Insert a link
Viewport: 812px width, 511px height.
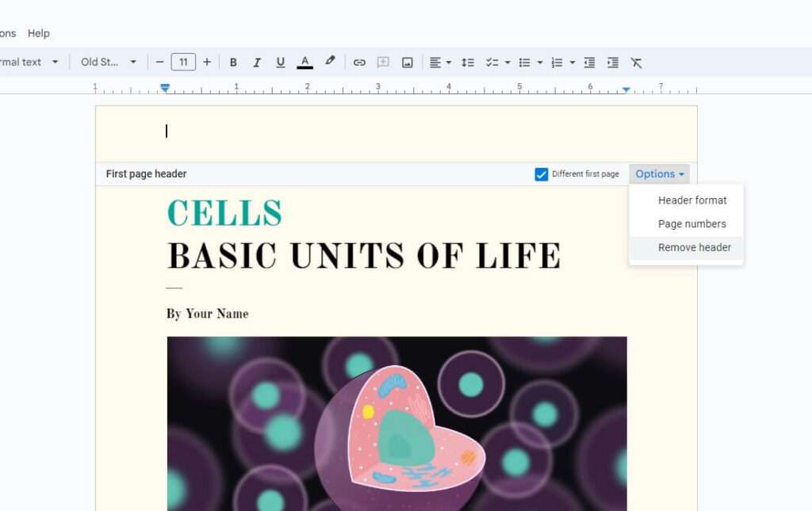coord(358,62)
